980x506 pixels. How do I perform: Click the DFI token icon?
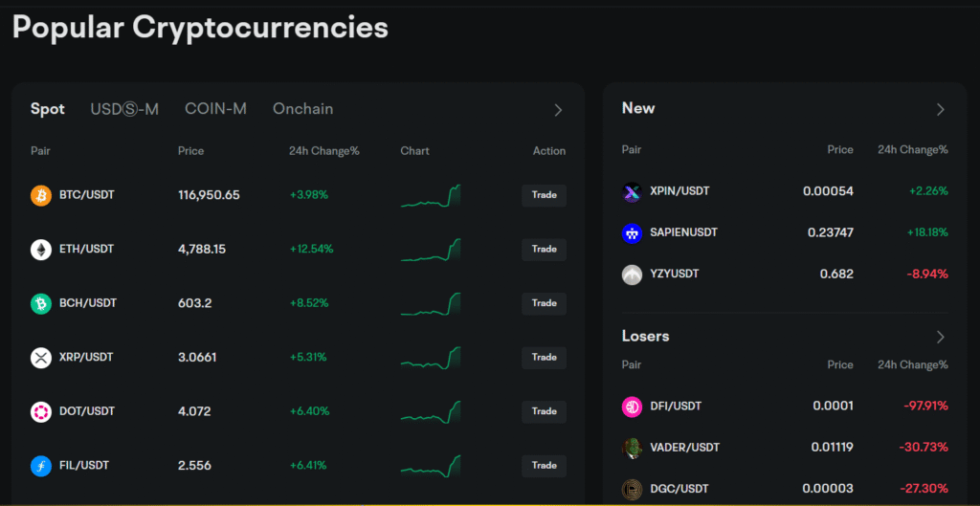point(632,407)
